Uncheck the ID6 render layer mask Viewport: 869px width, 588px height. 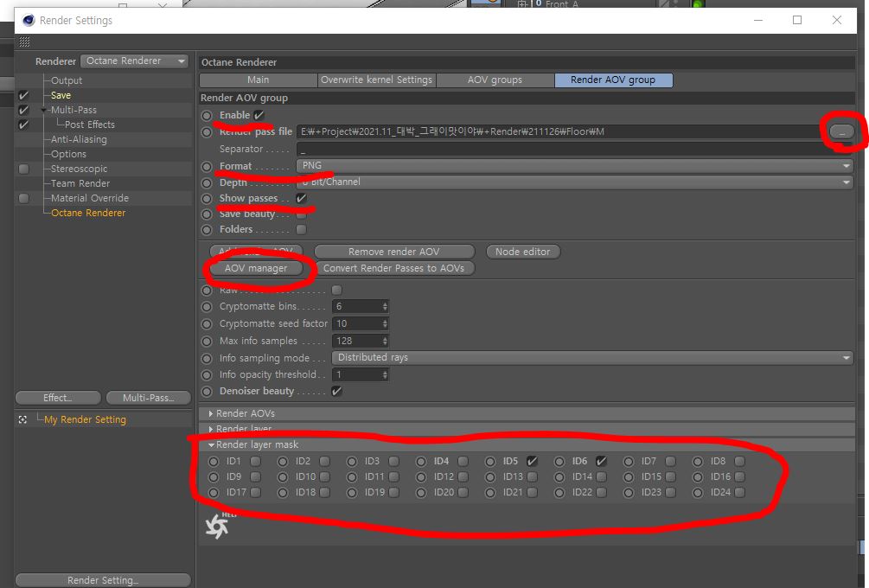601,461
